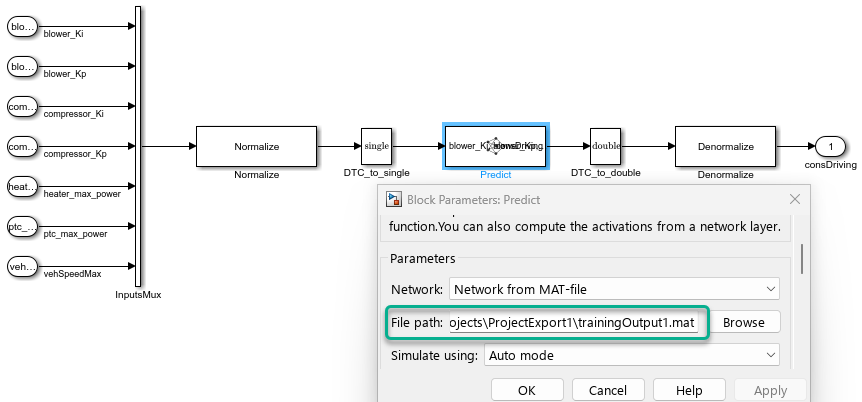Screen dimensions: 862x402
Task: Select the DTC_to_single conversion block
Action: 377,146
